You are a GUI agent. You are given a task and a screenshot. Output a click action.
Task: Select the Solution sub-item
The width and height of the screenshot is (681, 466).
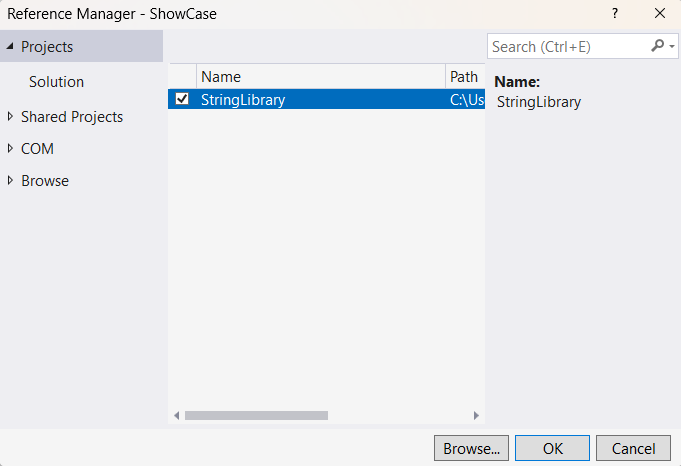(56, 82)
